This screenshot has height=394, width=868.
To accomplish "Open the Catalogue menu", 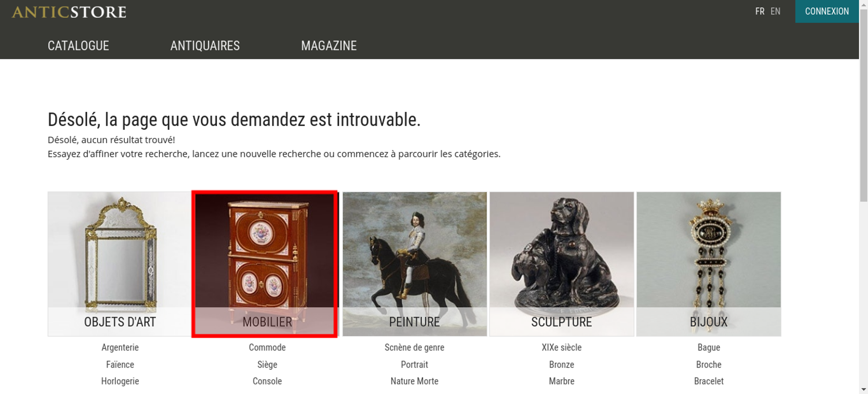I will [x=78, y=46].
